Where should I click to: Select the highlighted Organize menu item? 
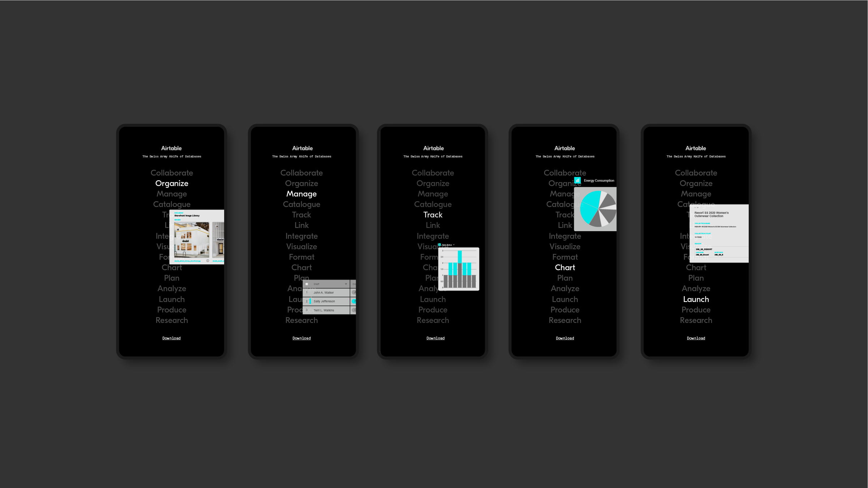click(172, 183)
